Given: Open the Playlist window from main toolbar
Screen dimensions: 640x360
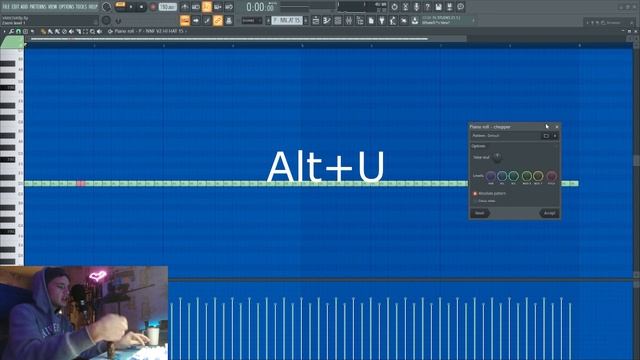Looking at the screenshot, I should pyautogui.click(x=316, y=20).
